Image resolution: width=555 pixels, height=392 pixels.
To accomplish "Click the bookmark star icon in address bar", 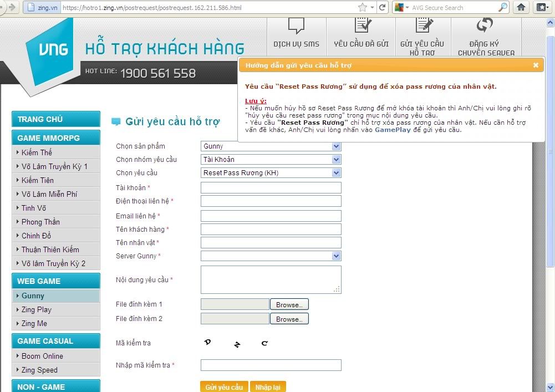I will tap(363, 7).
